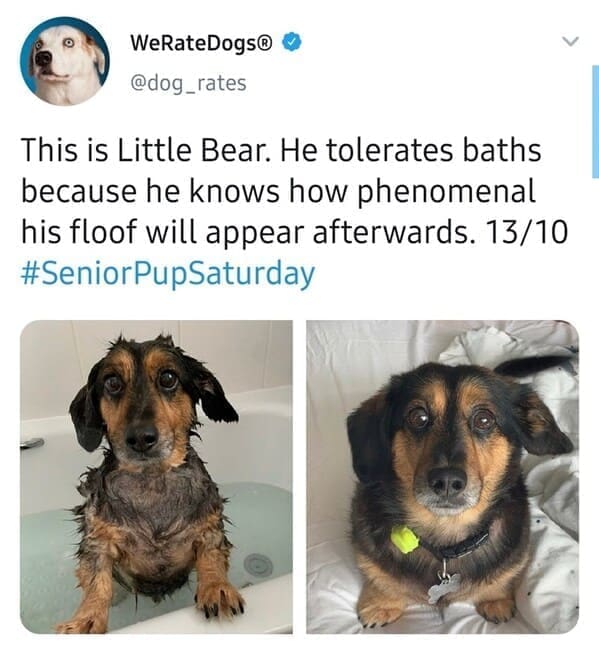Image resolution: width=599 pixels, height=648 pixels.
Task: Open the WeRateDogs profile avatar
Action: [65, 61]
